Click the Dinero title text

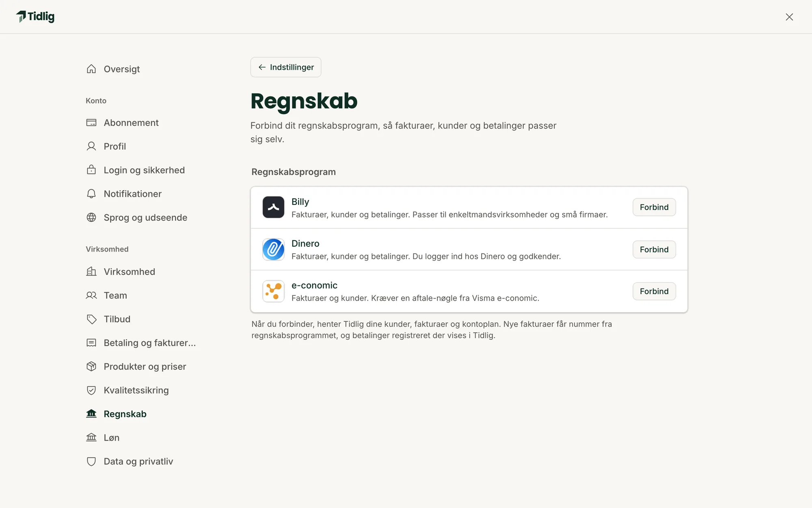[305, 243]
